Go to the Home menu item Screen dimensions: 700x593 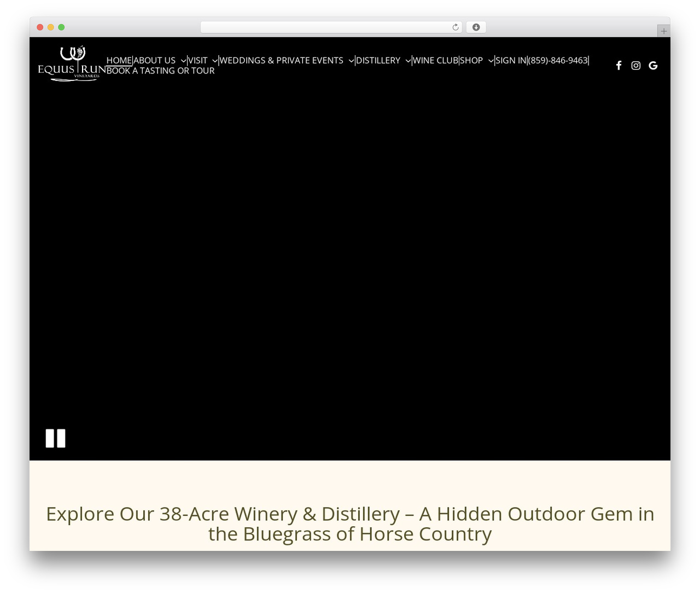(x=119, y=60)
